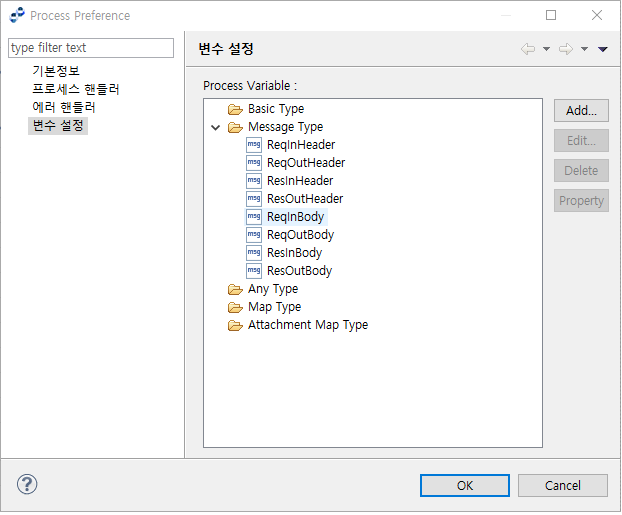The width and height of the screenshot is (622, 515).
Task: Click the forward navigation arrow
Action: pyautogui.click(x=566, y=49)
